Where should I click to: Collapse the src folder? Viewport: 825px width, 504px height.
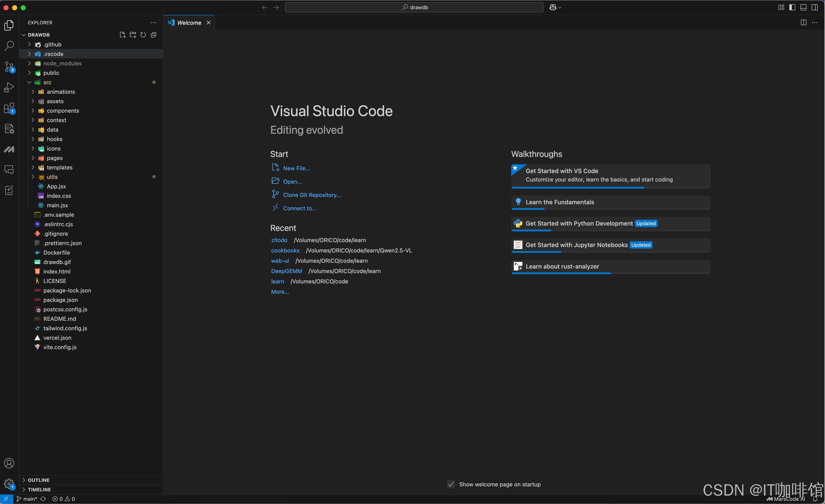click(47, 82)
